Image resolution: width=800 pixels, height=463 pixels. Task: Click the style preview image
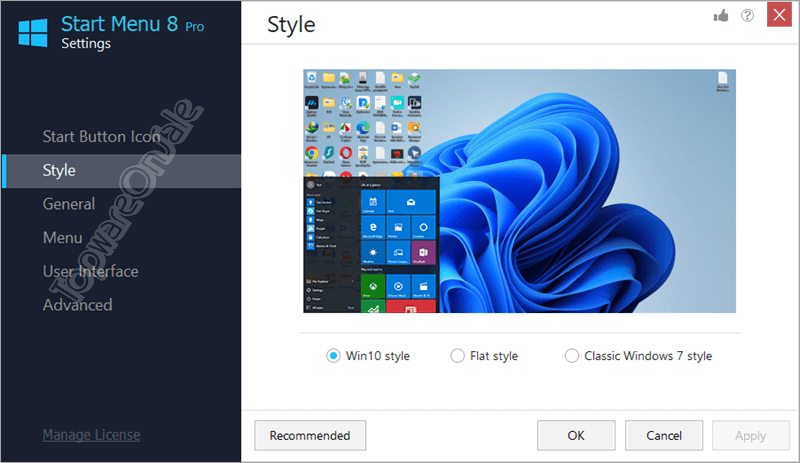point(519,191)
